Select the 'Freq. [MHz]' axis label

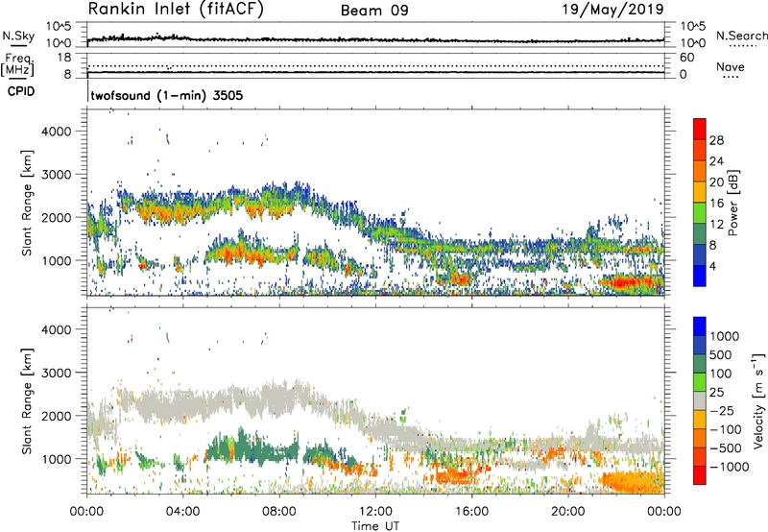pos(17,65)
